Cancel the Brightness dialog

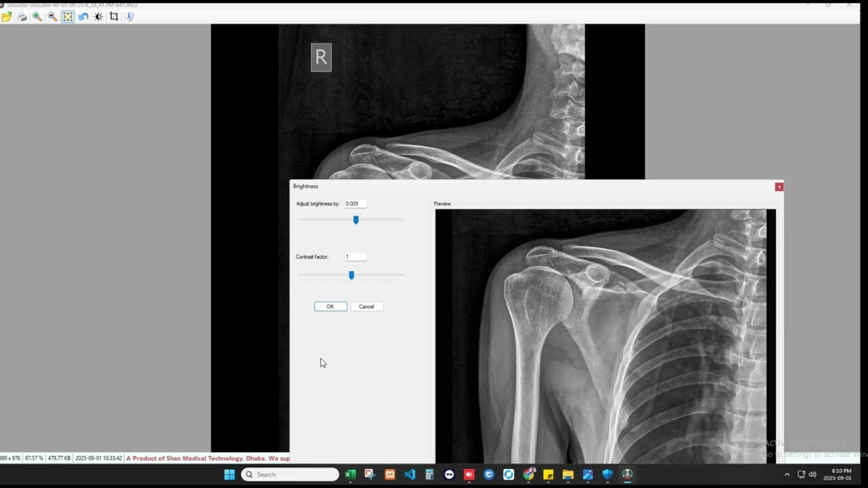[x=367, y=306]
